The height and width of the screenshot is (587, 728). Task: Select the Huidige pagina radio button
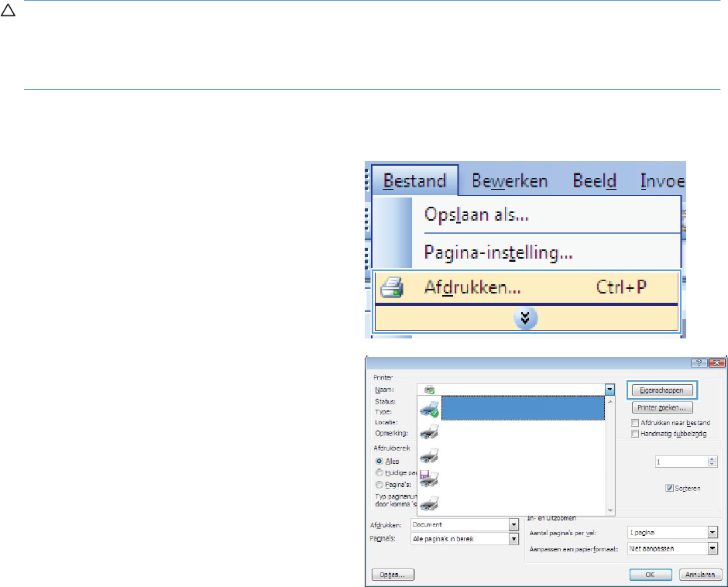[x=379, y=472]
